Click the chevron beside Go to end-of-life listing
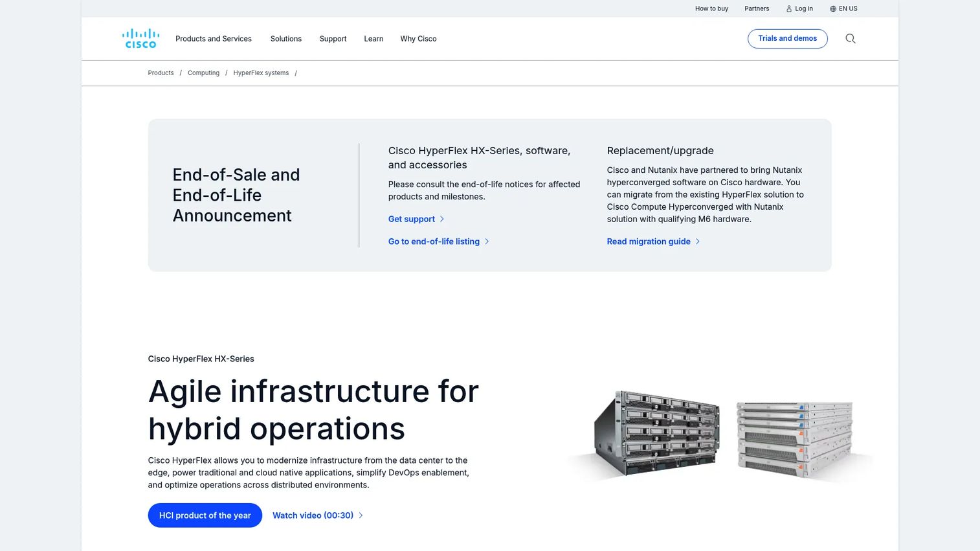Screen dimensions: 980x551 click(x=487, y=242)
